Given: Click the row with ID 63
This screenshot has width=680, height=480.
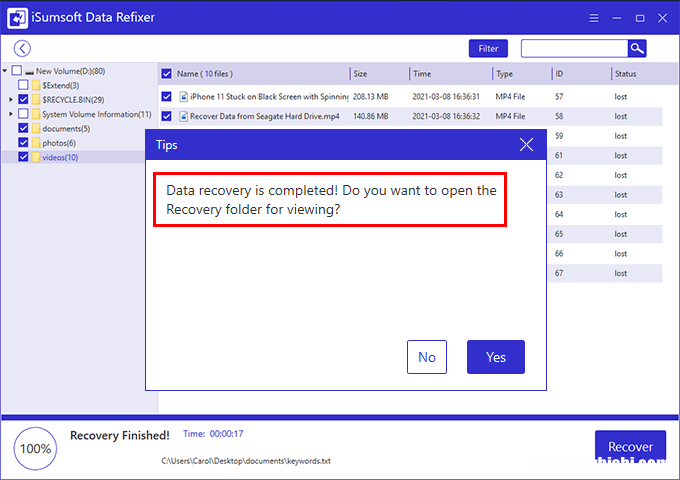Looking at the screenshot, I should [605, 195].
